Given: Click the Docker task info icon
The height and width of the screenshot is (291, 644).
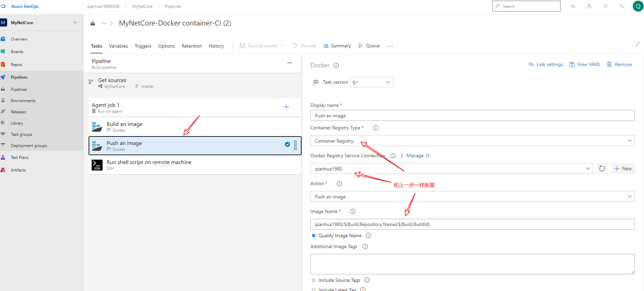Looking at the screenshot, I should (x=336, y=66).
